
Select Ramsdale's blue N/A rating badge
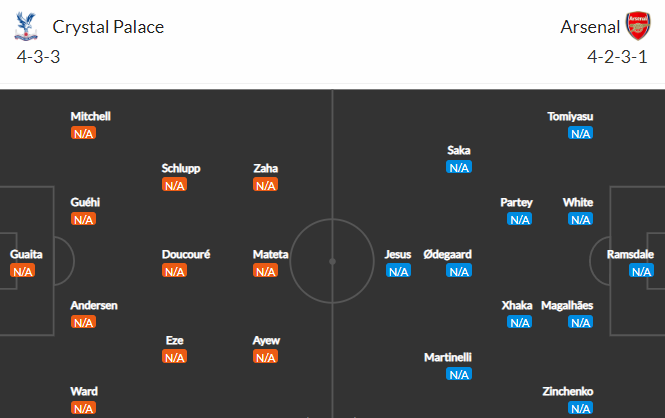pyautogui.click(x=641, y=271)
